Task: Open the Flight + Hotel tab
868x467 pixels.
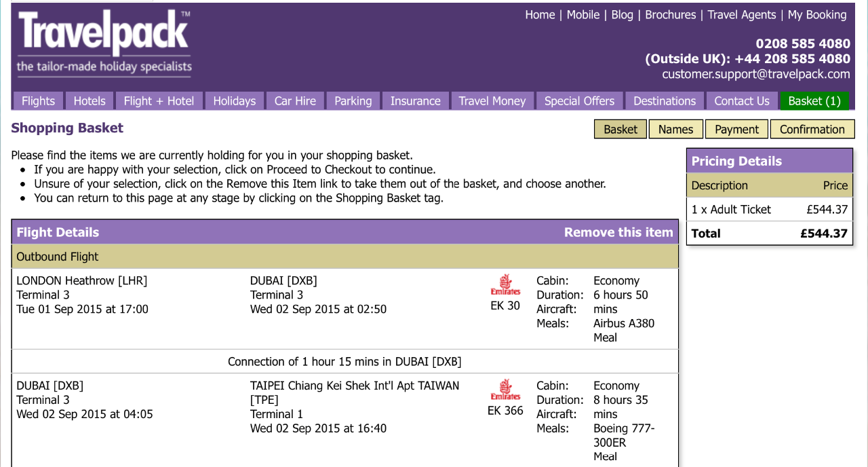Action: 159,100
